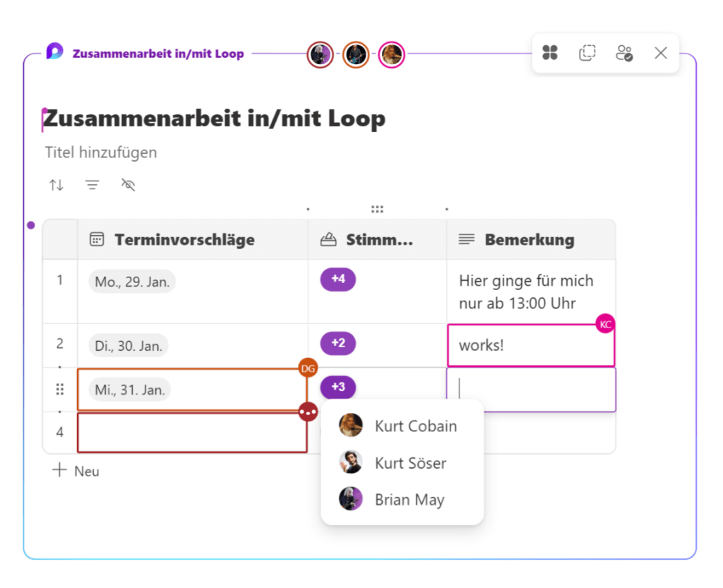The height and width of the screenshot is (588, 723).
Task: Toggle the +4 vote on Mo., 29. Jan.
Action: point(338,279)
